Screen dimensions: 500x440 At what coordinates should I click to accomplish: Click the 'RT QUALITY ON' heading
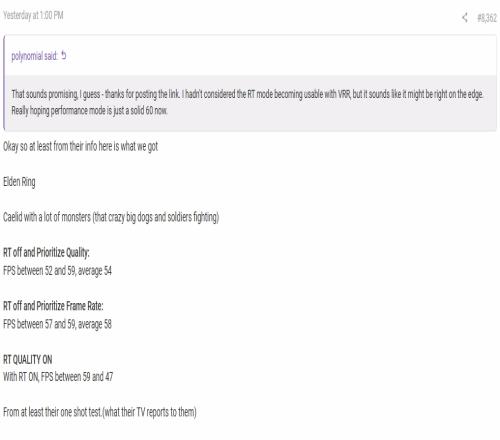[28, 359]
